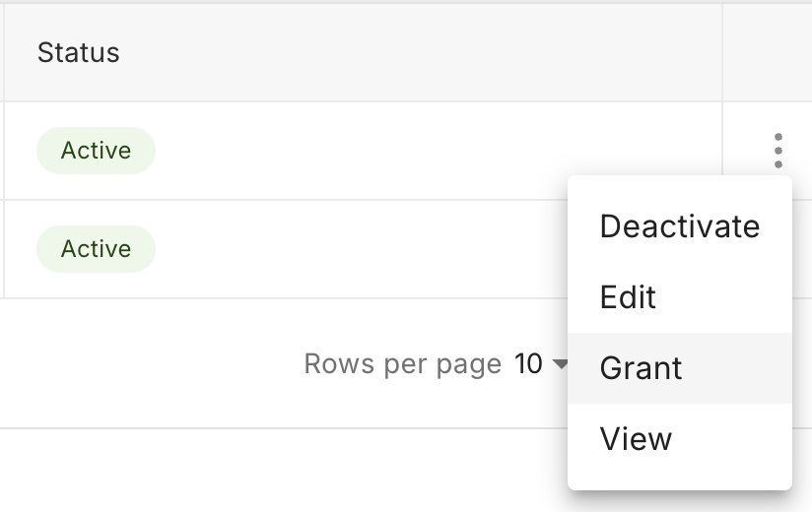Click the divider between Status and actions headers
812x512 pixels.
coord(722,52)
